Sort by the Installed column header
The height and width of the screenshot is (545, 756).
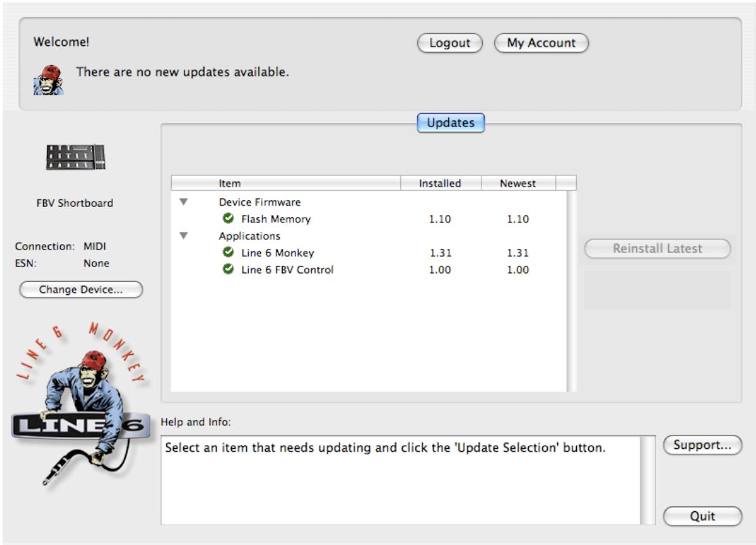[x=441, y=183]
